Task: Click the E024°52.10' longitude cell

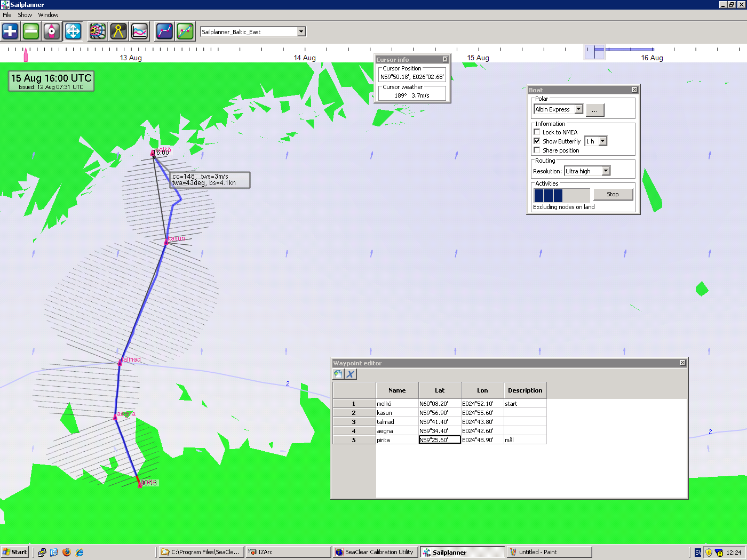Action: tap(482, 404)
